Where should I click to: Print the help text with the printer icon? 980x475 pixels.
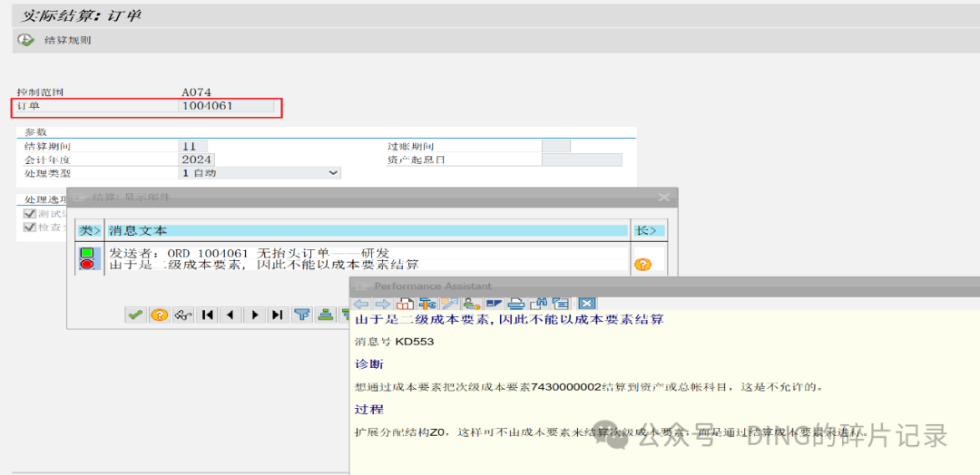coord(516,304)
